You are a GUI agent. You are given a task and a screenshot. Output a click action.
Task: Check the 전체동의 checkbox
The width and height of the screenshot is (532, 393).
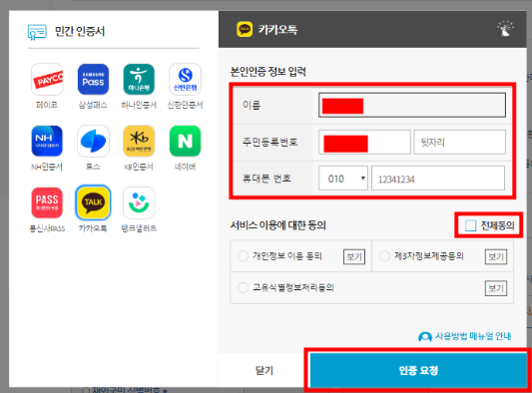pyautogui.click(x=470, y=225)
